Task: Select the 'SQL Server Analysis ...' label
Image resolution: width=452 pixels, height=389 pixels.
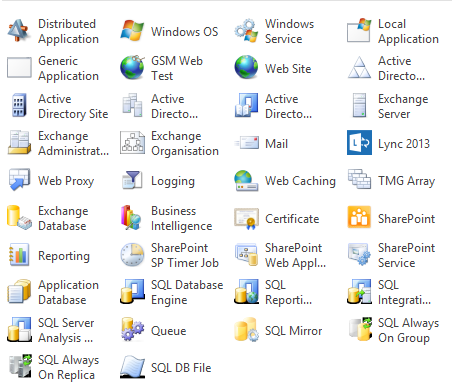Action: [x=66, y=330]
